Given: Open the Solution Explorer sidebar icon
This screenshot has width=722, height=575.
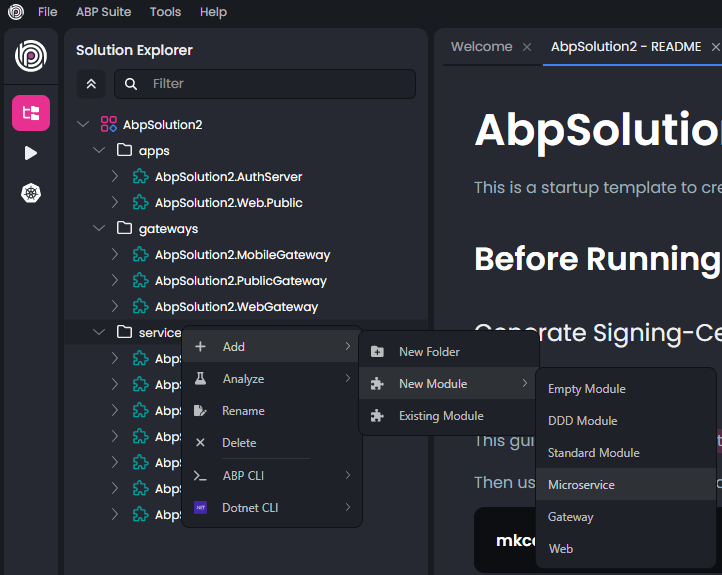Looking at the screenshot, I should tap(30, 113).
